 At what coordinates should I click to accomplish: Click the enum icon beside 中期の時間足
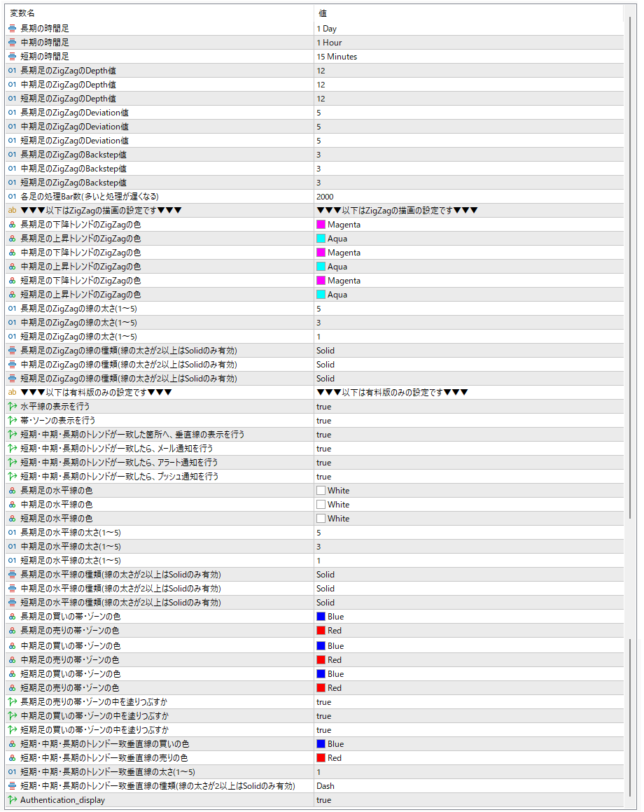pos(13,43)
